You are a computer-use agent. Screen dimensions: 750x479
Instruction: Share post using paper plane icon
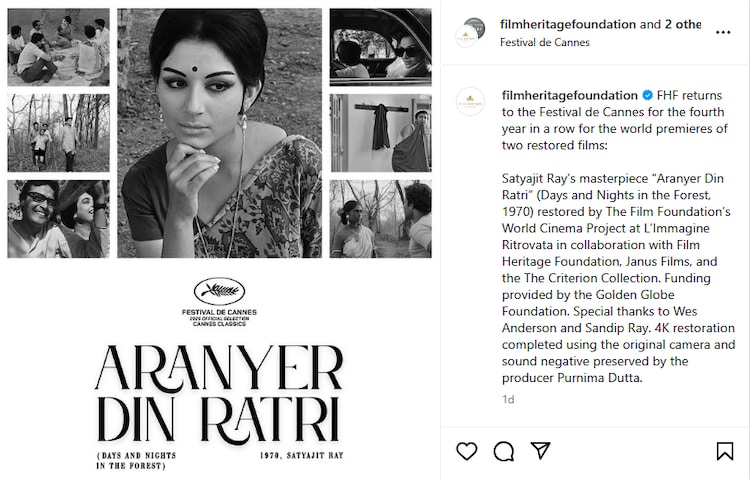tap(540, 451)
